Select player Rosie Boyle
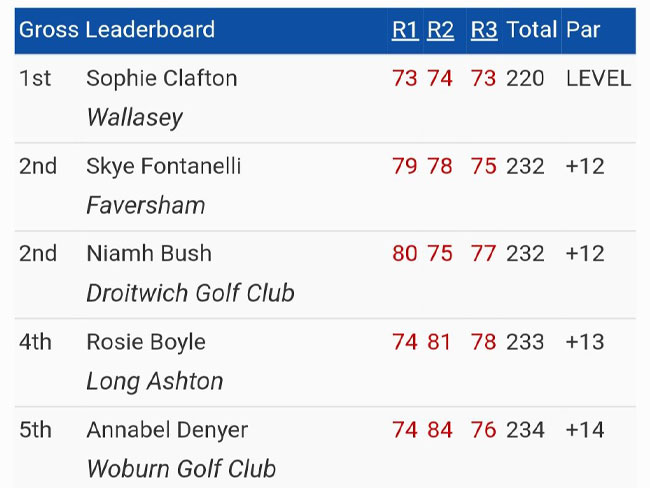 coord(146,342)
